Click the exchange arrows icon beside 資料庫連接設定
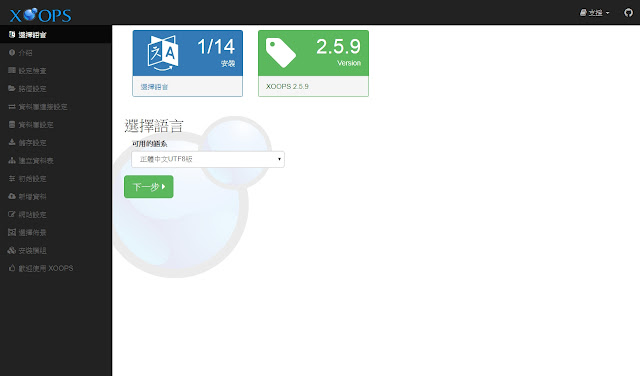This screenshot has width=640, height=376. [12, 107]
